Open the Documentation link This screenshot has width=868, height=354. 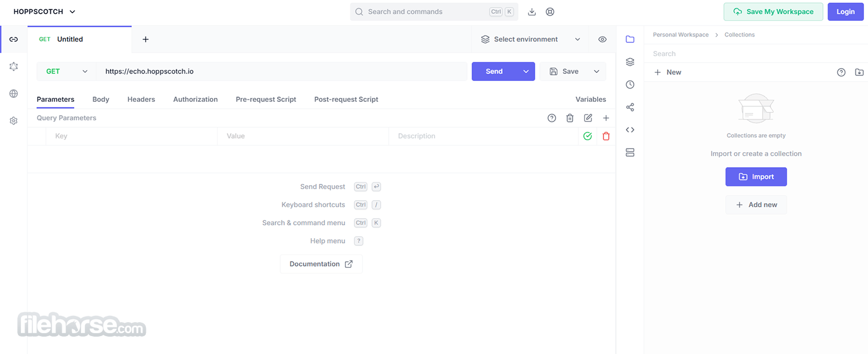[321, 264]
